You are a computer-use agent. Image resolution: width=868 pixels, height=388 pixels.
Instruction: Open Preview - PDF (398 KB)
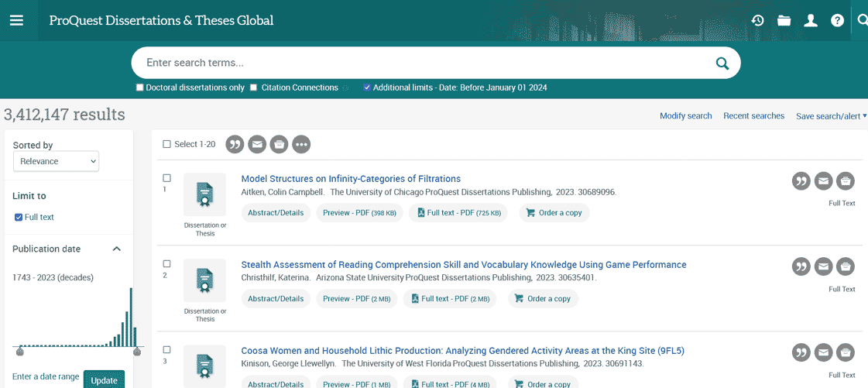[359, 213]
